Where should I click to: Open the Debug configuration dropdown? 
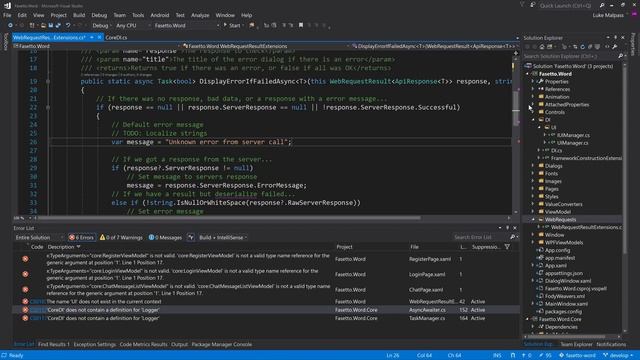(x=102, y=25)
